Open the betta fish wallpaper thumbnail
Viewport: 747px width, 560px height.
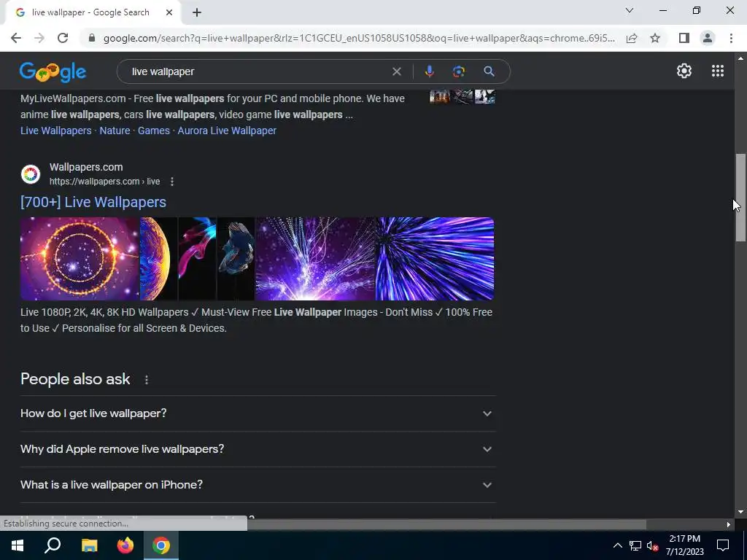click(x=236, y=259)
